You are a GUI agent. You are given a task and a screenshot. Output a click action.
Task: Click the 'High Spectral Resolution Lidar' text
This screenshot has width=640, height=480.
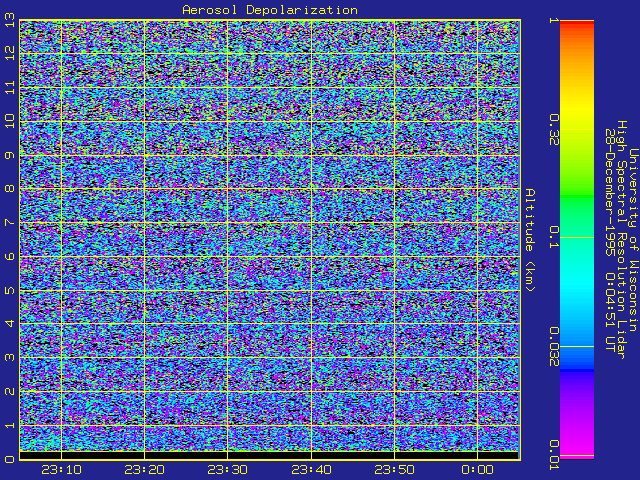621,240
